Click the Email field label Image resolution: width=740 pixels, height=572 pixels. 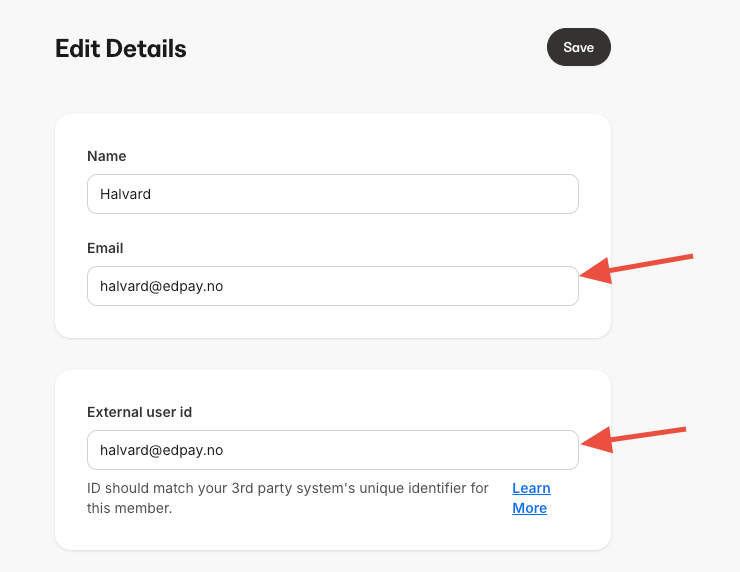click(x=105, y=248)
